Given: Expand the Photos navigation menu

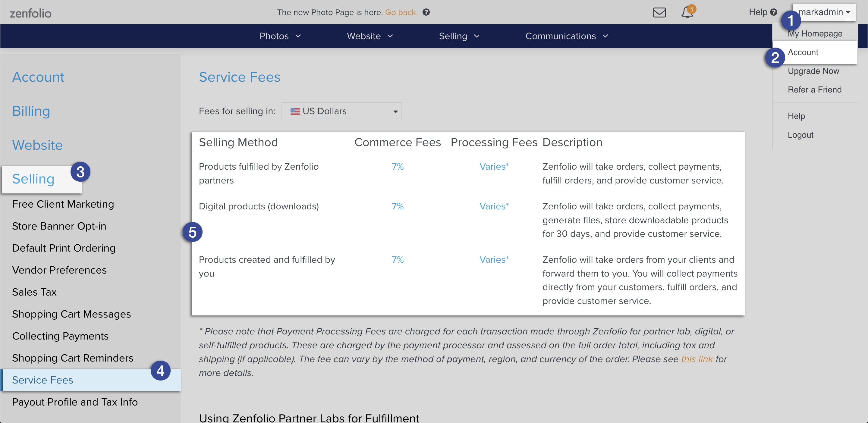Looking at the screenshot, I should [280, 36].
